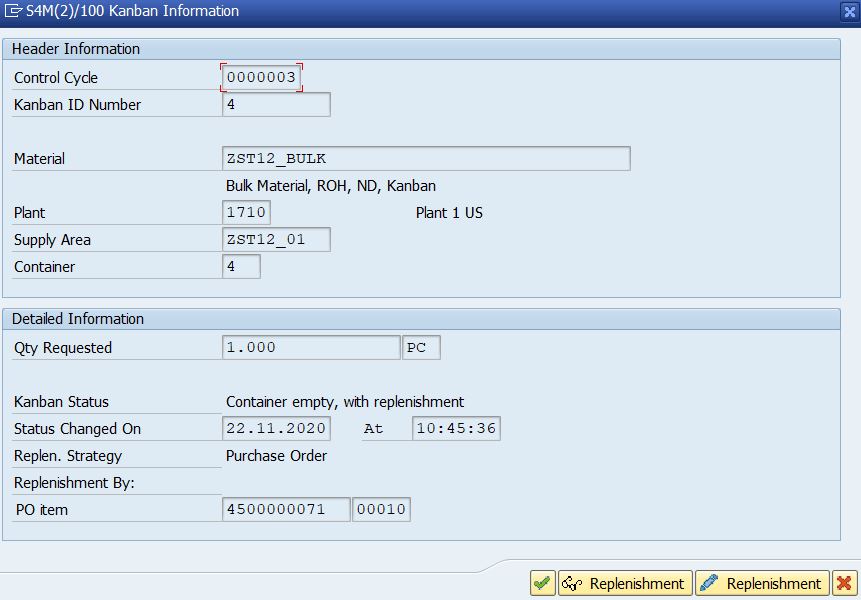Select the status change time field 10:45:36
The height and width of the screenshot is (600, 861).
tap(456, 428)
